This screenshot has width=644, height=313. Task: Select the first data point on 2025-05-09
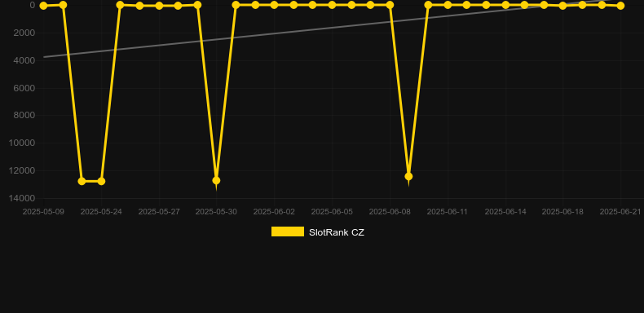43,6
